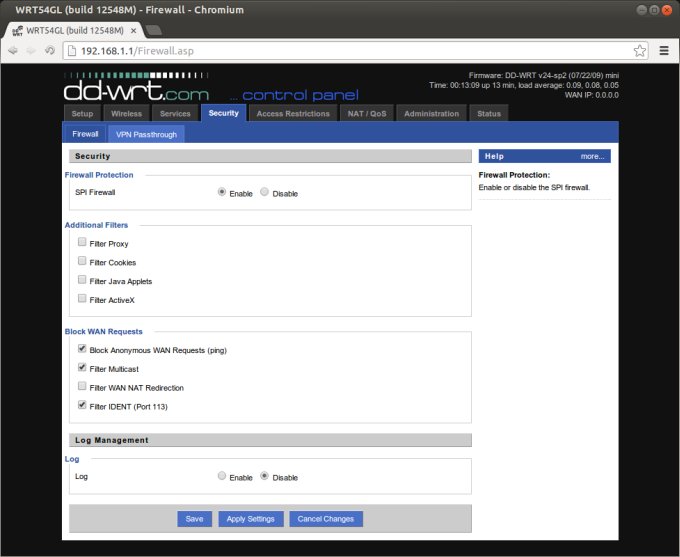Check Filter WAN NAT Redirection checkbox
The width and height of the screenshot is (680, 557).
click(x=82, y=386)
